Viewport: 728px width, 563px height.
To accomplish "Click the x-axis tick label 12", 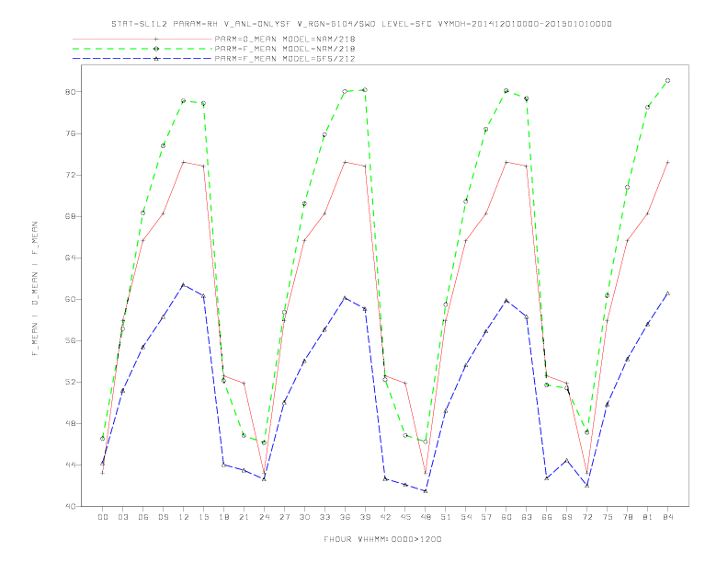I will (x=184, y=517).
